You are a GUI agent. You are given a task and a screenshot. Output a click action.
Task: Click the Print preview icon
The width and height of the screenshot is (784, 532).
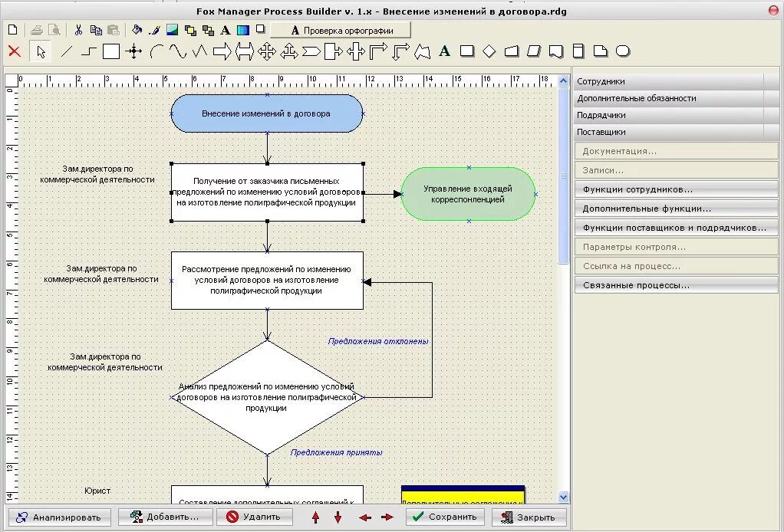pos(54,30)
